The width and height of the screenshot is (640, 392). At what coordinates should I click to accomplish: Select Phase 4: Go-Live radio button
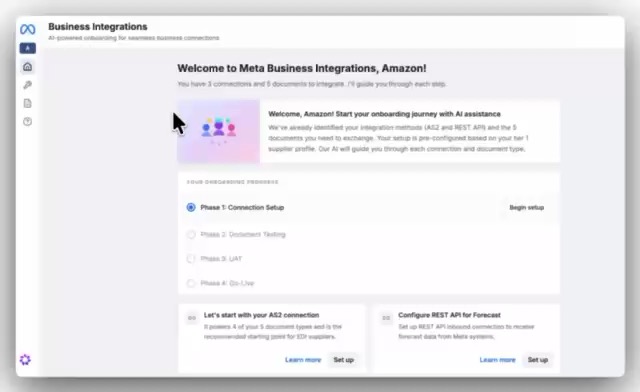(191, 283)
